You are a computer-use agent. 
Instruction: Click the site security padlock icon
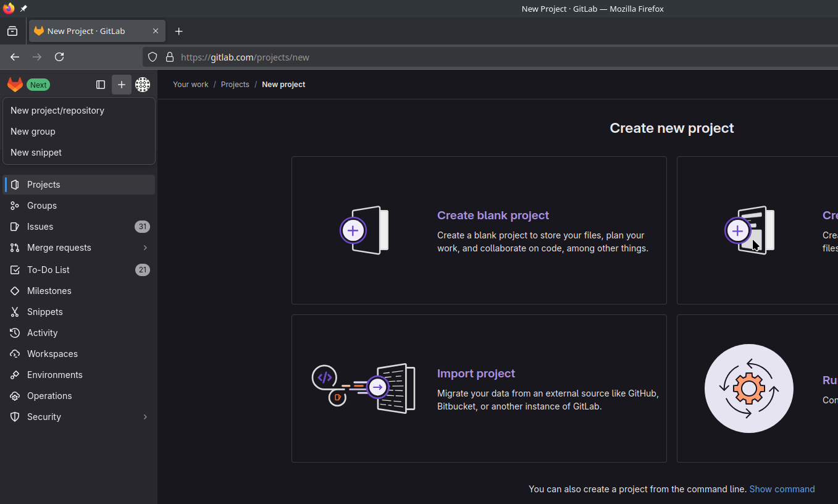[x=170, y=57]
